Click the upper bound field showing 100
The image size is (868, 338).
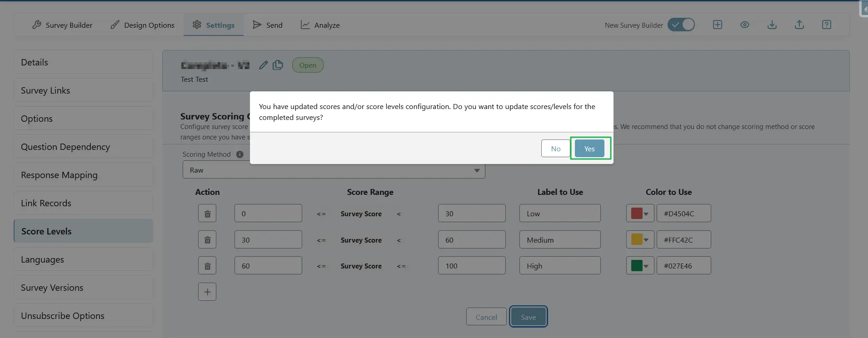472,265
